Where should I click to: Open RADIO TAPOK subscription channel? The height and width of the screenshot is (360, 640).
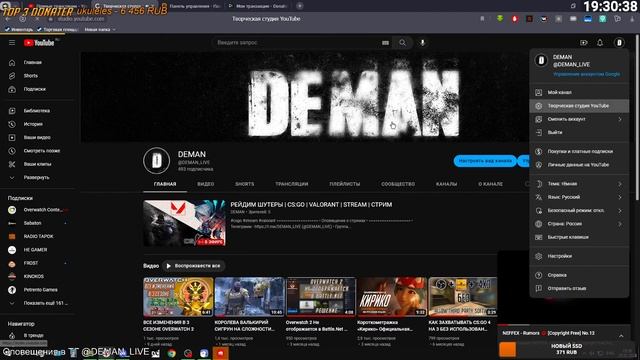coord(39,236)
